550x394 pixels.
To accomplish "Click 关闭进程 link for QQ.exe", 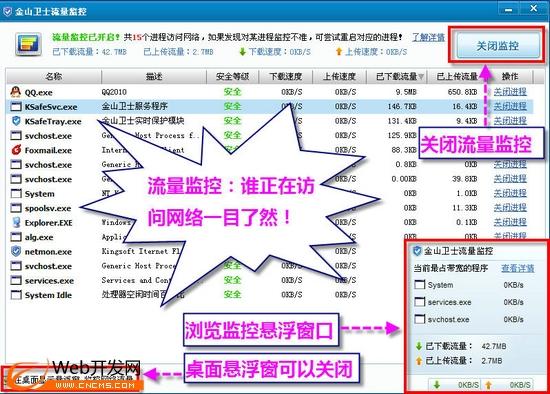I will coord(510,92).
